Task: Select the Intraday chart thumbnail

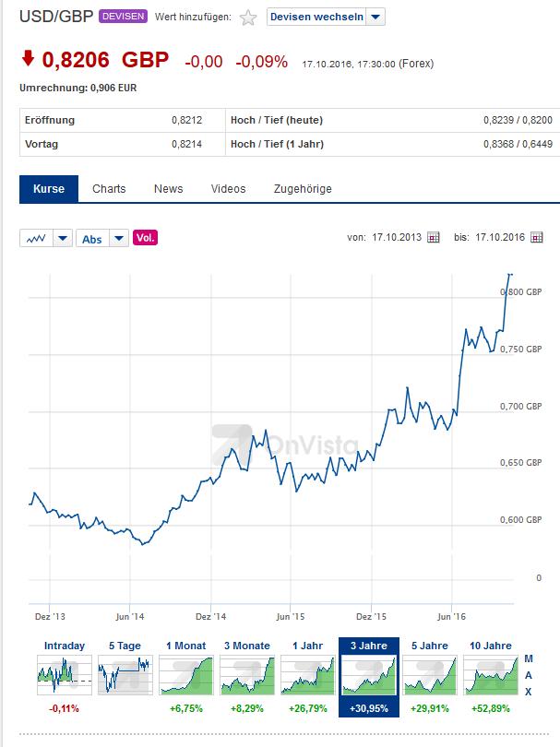Action: click(65, 675)
